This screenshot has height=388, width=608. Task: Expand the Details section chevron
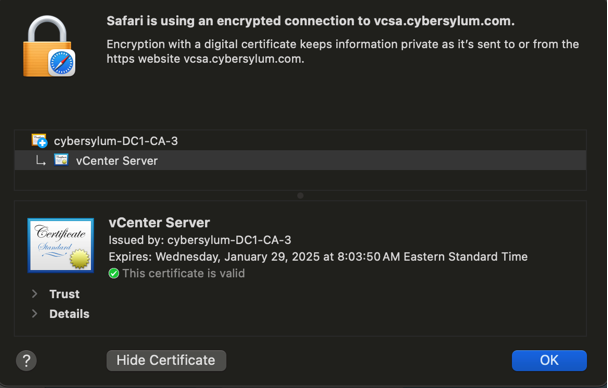click(x=35, y=313)
